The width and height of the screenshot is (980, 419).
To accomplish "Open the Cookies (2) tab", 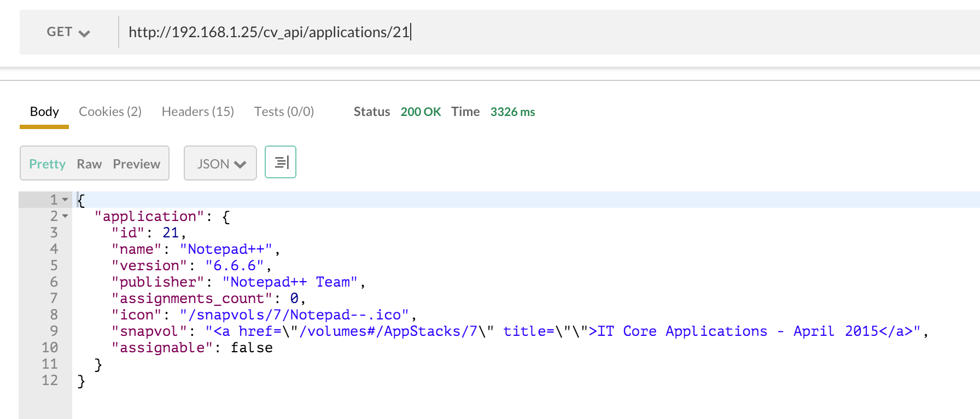I will pos(110,112).
